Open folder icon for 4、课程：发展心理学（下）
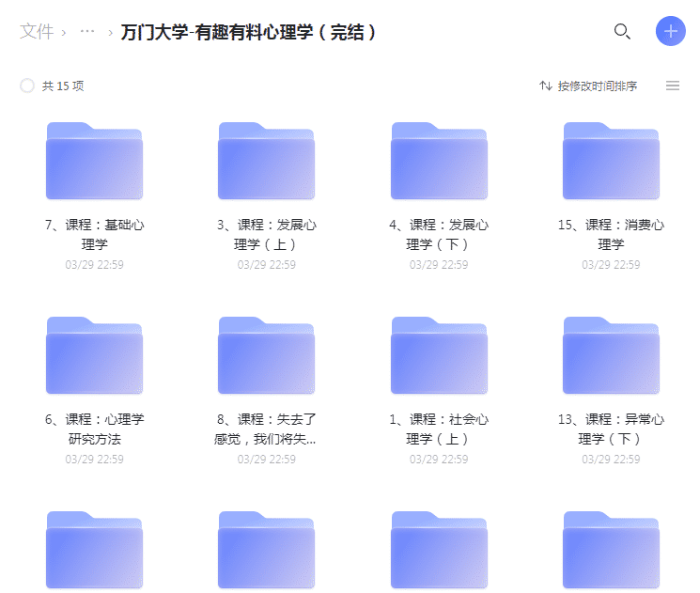Image resolution: width=700 pixels, height=593 pixels. coord(439,162)
